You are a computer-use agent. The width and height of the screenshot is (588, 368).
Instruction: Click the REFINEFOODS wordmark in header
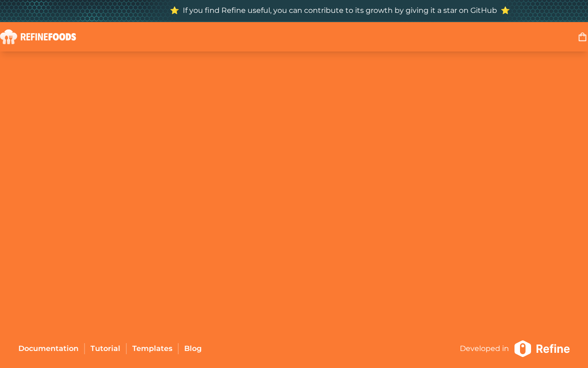click(48, 37)
